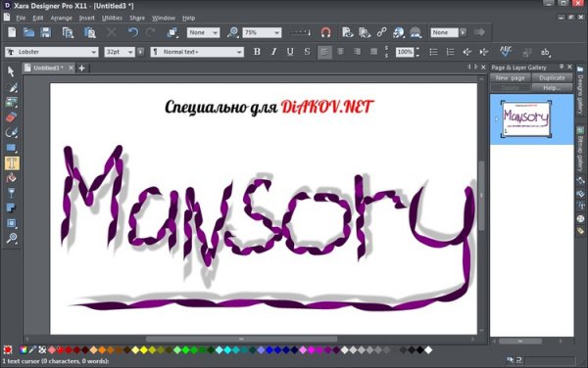This screenshot has height=368, width=588.
Task: Open the Edit menu
Action: tap(38, 18)
